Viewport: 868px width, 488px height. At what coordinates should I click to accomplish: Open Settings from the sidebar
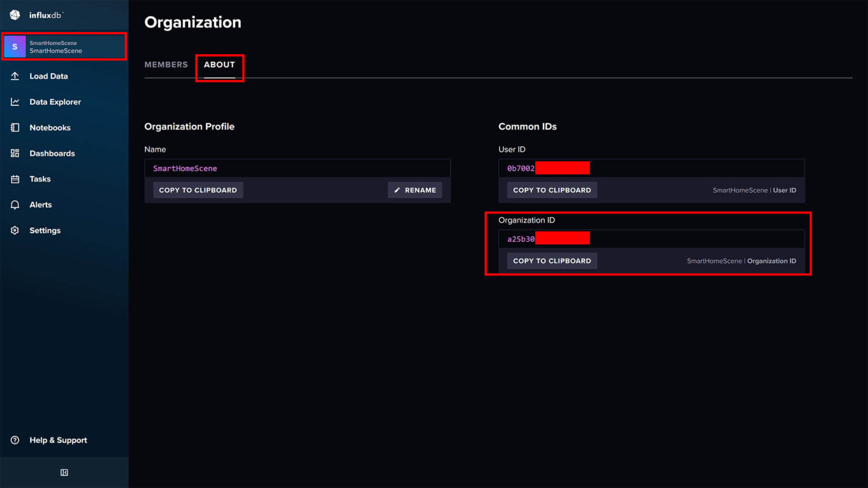45,230
